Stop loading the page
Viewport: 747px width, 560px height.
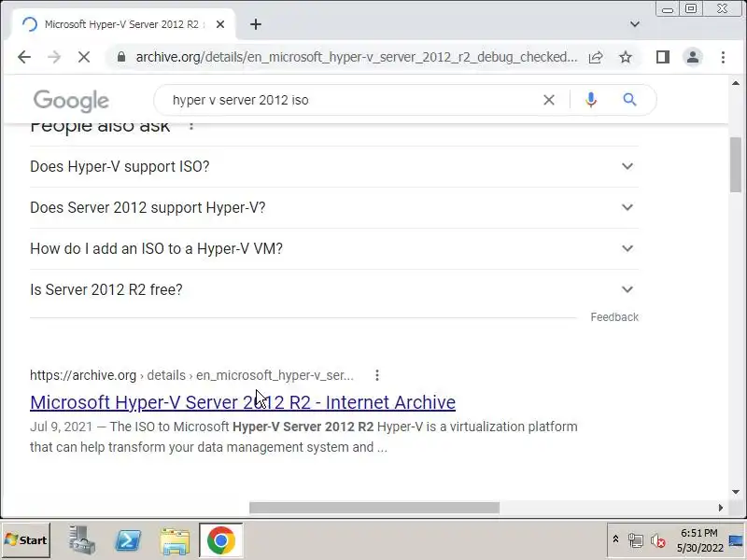84,57
